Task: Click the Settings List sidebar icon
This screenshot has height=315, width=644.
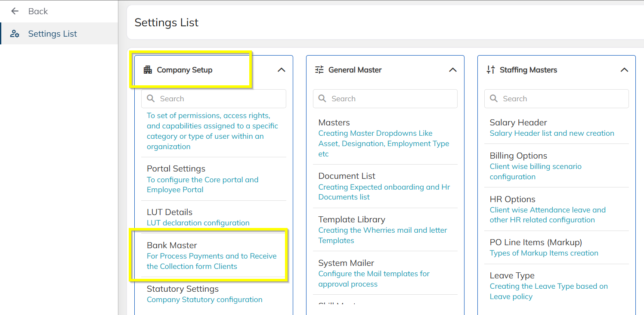Action: pyautogui.click(x=15, y=34)
